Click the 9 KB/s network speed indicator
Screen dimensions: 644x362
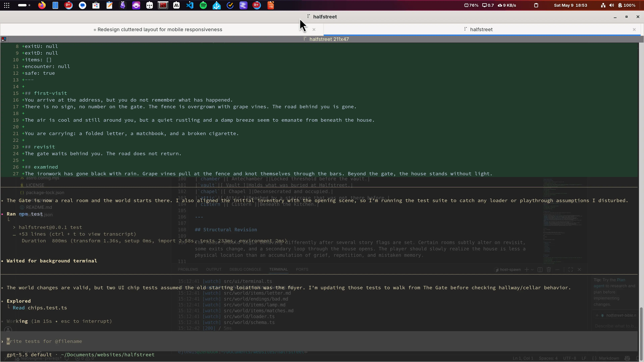[x=507, y=5]
